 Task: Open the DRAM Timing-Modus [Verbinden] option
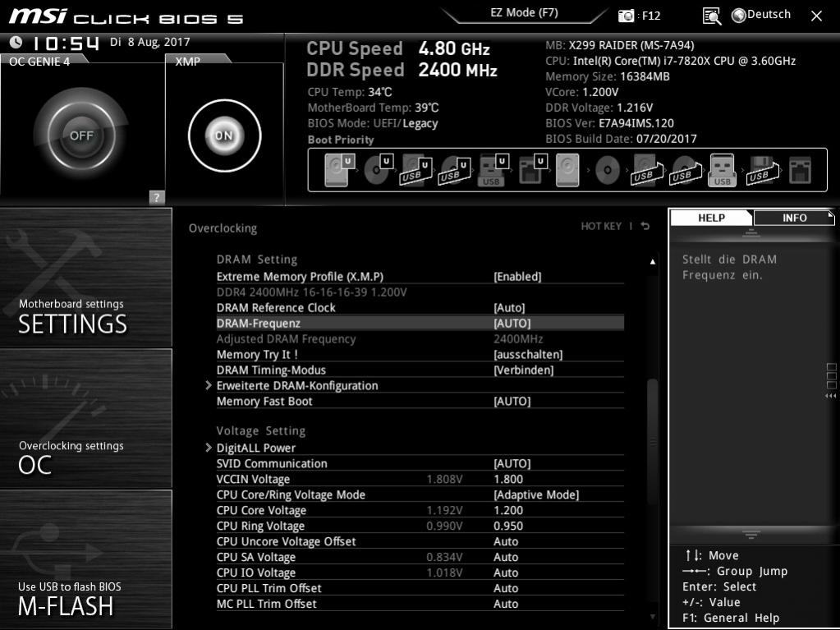pos(523,370)
